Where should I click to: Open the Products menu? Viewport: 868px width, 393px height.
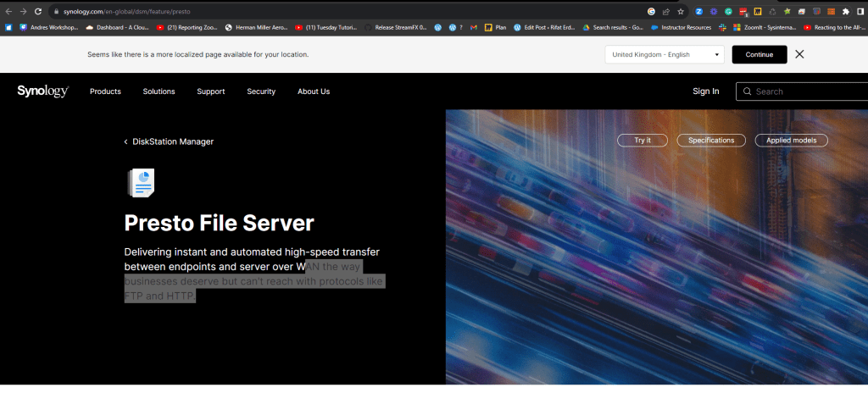105,91
